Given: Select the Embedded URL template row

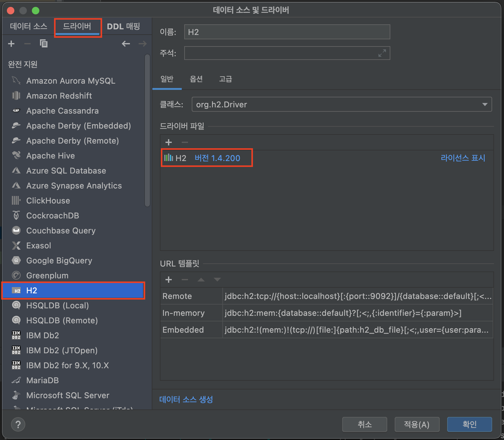Looking at the screenshot, I should [x=327, y=330].
